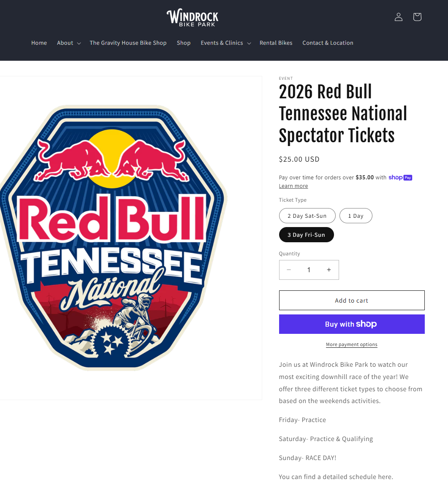Select the 2 Day Sat-Sun ticket type
Screen dimensions: 448x490
[307, 216]
